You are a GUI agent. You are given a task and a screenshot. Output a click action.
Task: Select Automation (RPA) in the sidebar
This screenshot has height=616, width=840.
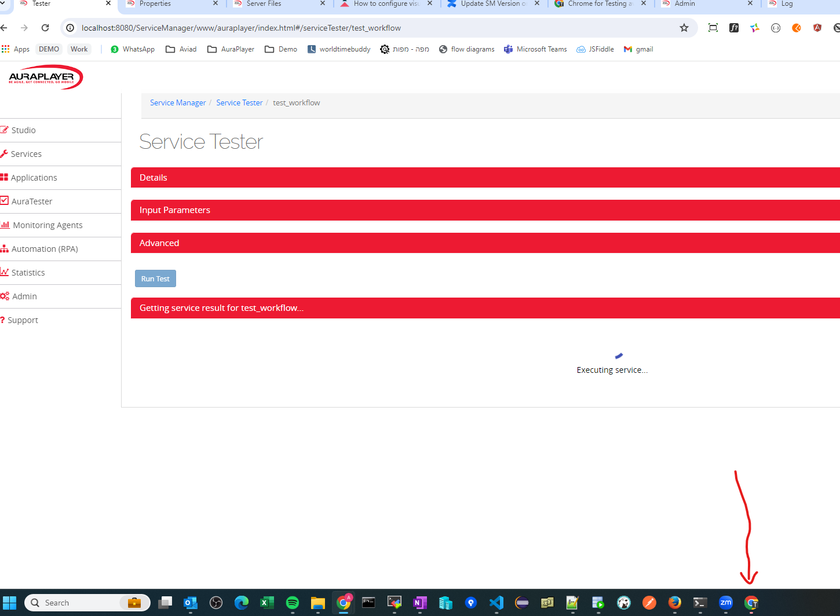coord(45,248)
